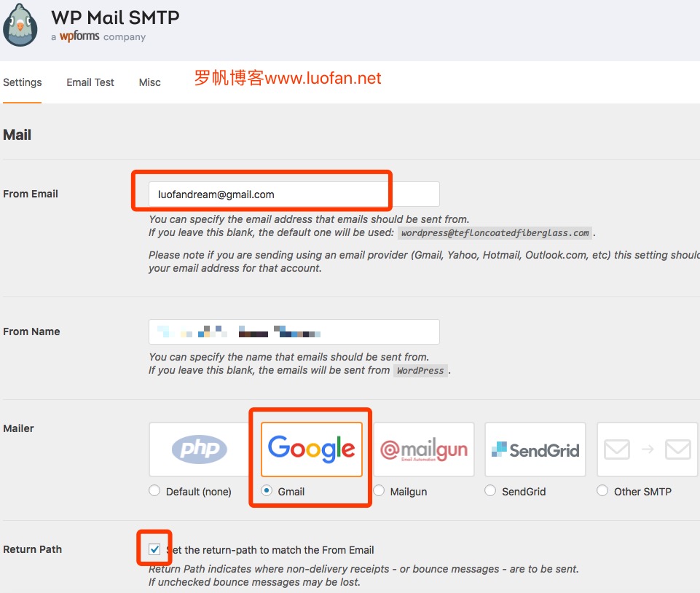Choose the Google mailer logo card
Image resolution: width=700 pixels, height=593 pixels.
(312, 449)
